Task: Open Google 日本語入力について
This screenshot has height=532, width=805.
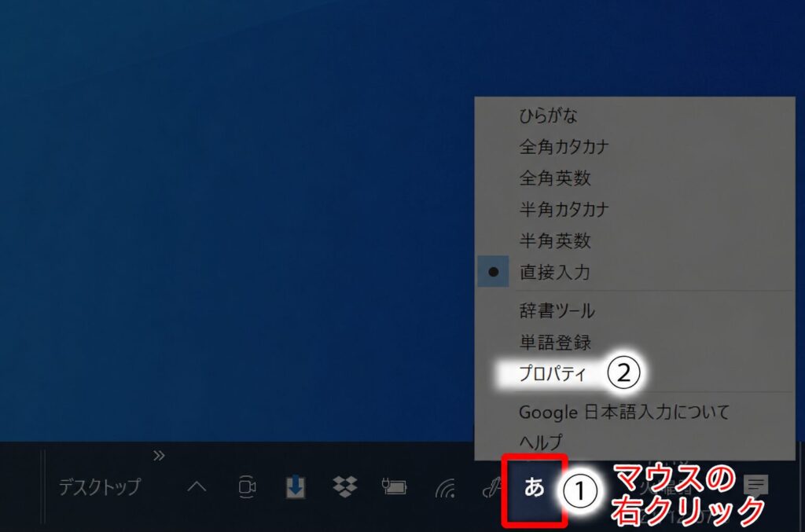Action: coord(635,412)
